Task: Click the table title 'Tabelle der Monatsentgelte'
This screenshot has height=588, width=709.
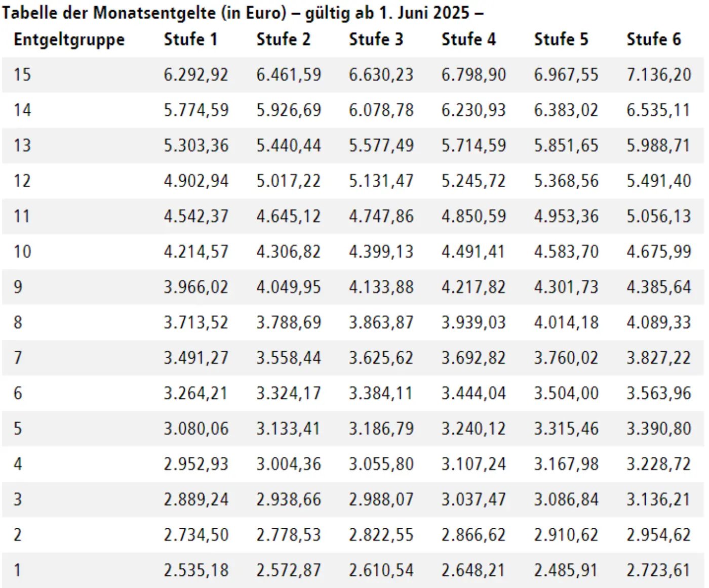Action: coord(108,13)
